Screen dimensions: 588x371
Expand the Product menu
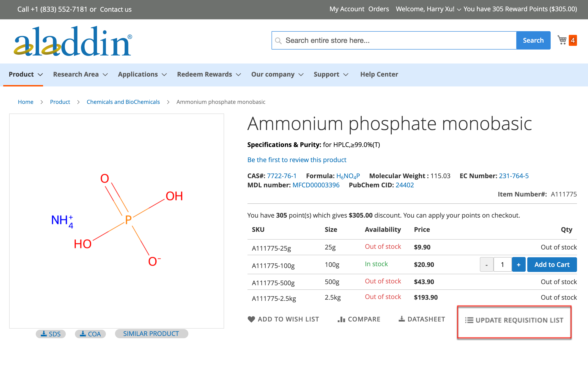click(x=26, y=74)
